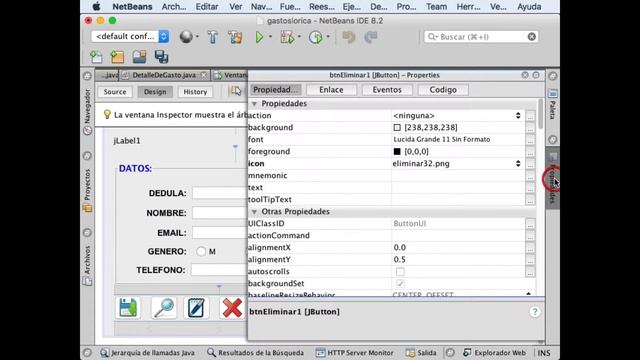Open Run Project dropdown arrow
This screenshot has width=640, height=360.
click(x=270, y=37)
